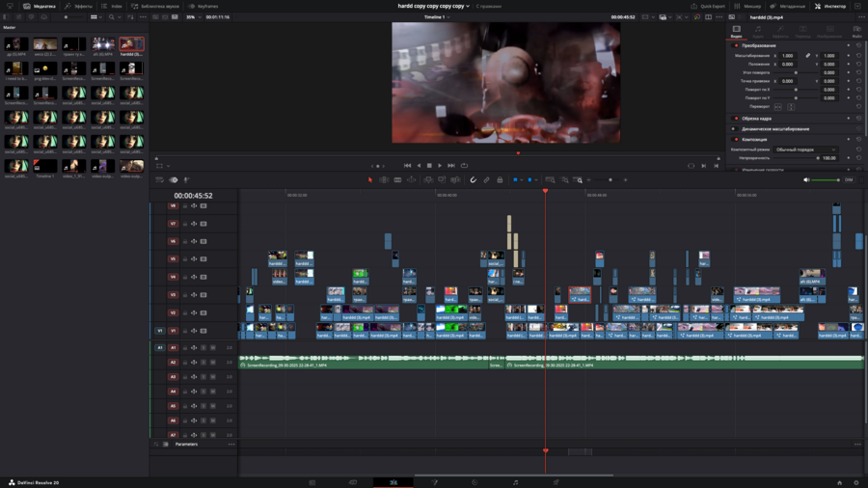Open viewer zoom percentage dropdown

191,16
